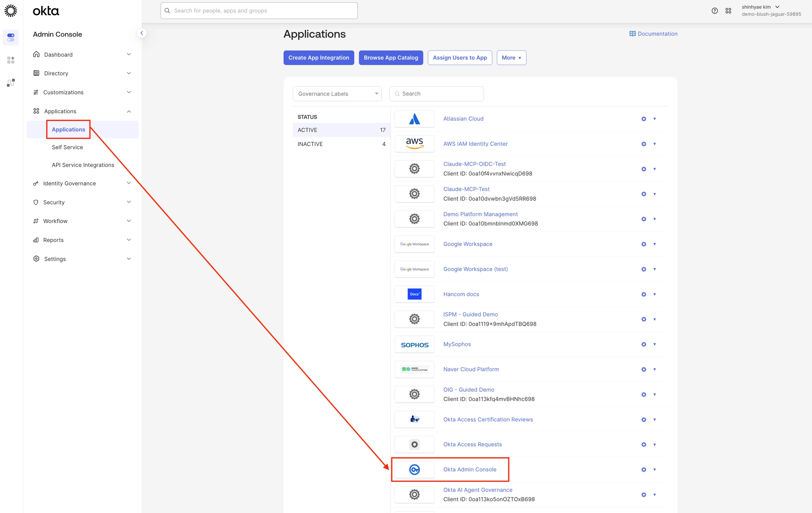Collapse sidebar with the arrow button
This screenshot has height=513, width=812.
click(142, 33)
